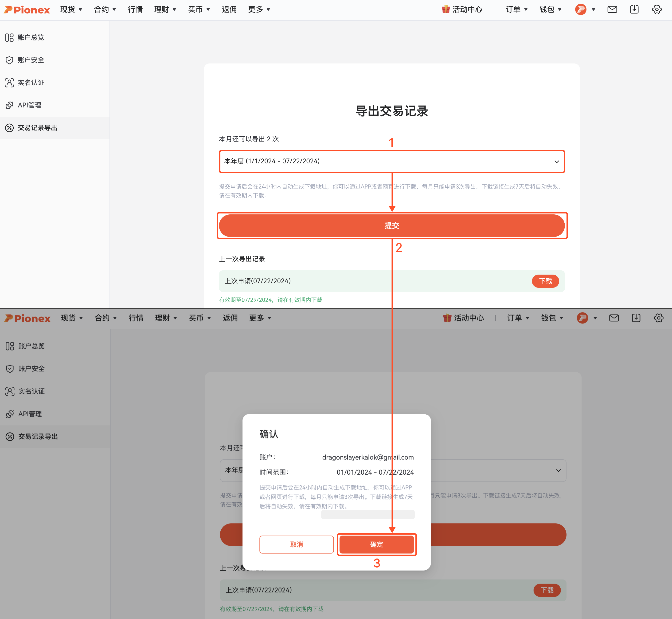Download the 07/22/2024 export in the top page
The height and width of the screenshot is (619, 672).
(x=545, y=281)
